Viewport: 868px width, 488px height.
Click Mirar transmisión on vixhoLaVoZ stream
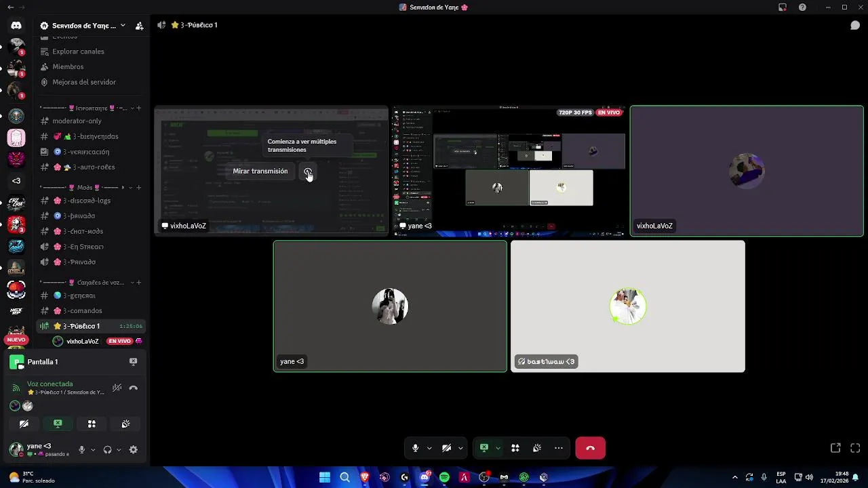[x=260, y=171]
